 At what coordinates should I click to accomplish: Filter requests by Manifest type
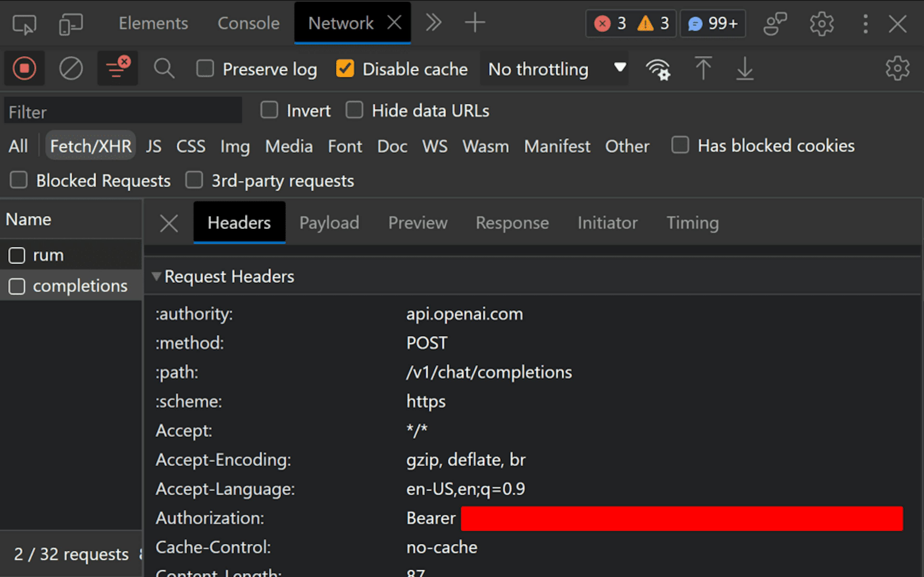[557, 146]
